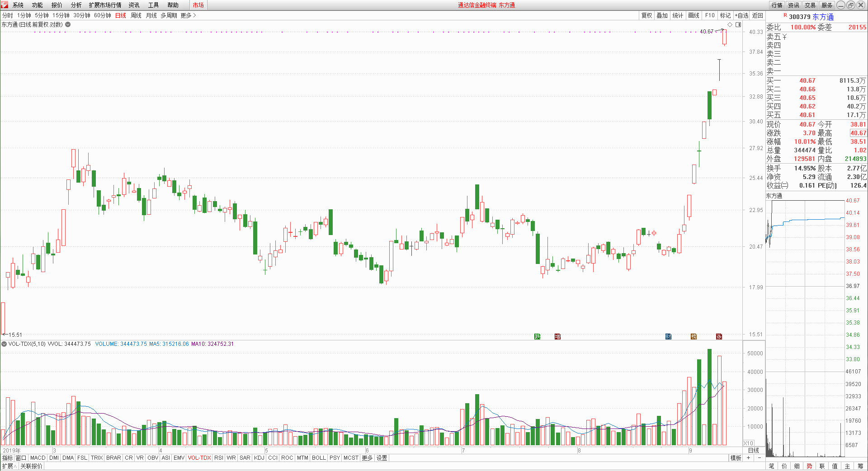This screenshot has width=868, height=471.
Task: Select the 筹 tab in bottom-right panel
Action: pyautogui.click(x=860, y=466)
